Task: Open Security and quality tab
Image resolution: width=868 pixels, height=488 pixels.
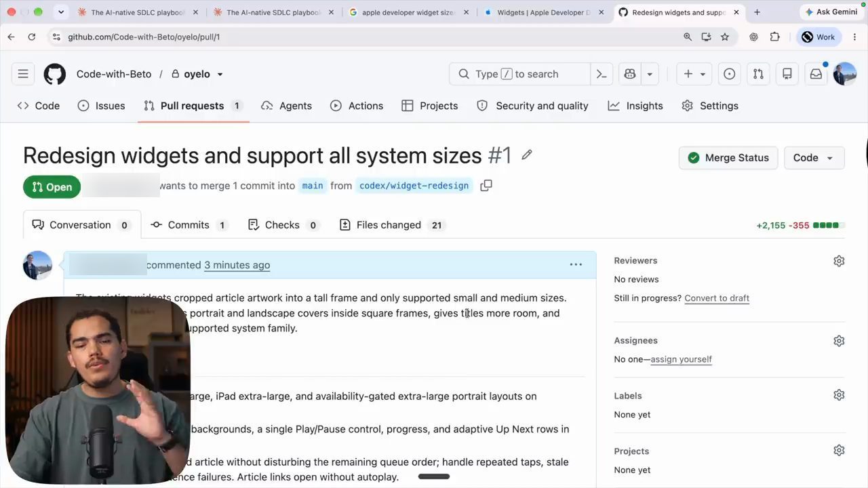Action: [x=533, y=106]
